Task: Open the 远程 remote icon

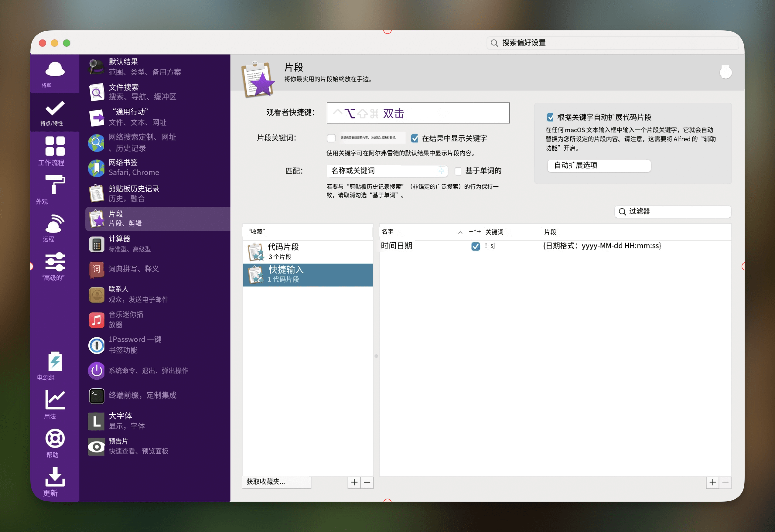Action: click(55, 224)
